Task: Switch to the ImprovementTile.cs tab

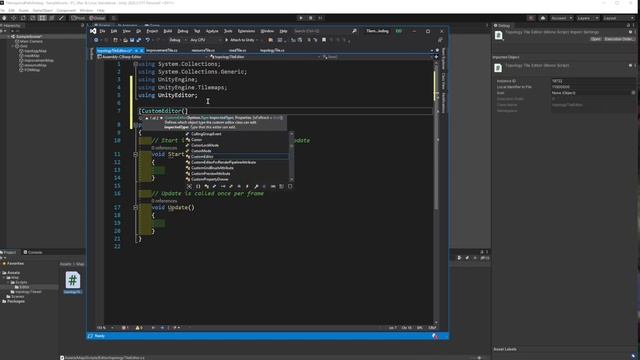Action: (x=162, y=51)
